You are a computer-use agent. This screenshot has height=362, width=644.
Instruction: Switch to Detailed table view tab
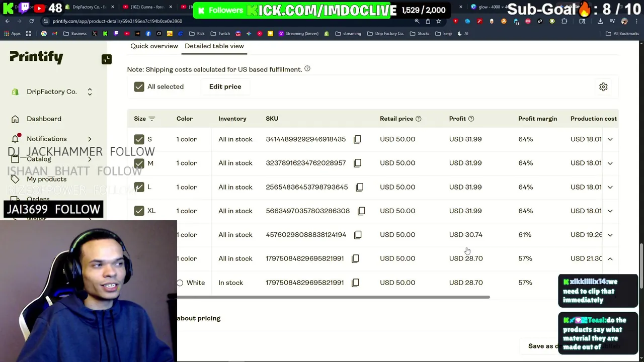click(x=214, y=46)
